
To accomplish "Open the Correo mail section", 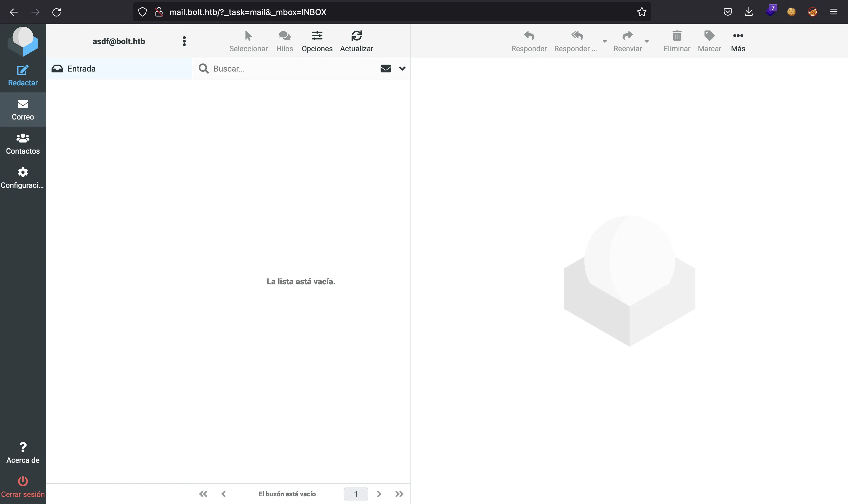I will pos(23,110).
